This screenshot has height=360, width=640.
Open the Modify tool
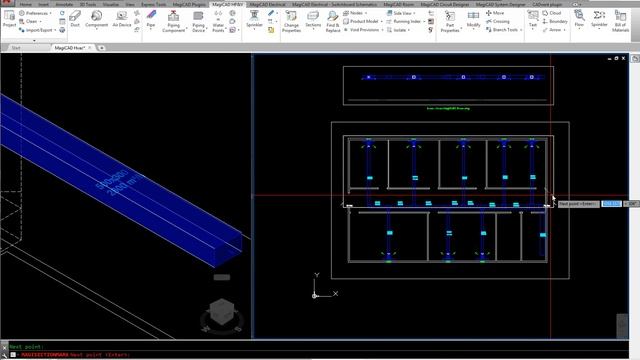(x=473, y=19)
